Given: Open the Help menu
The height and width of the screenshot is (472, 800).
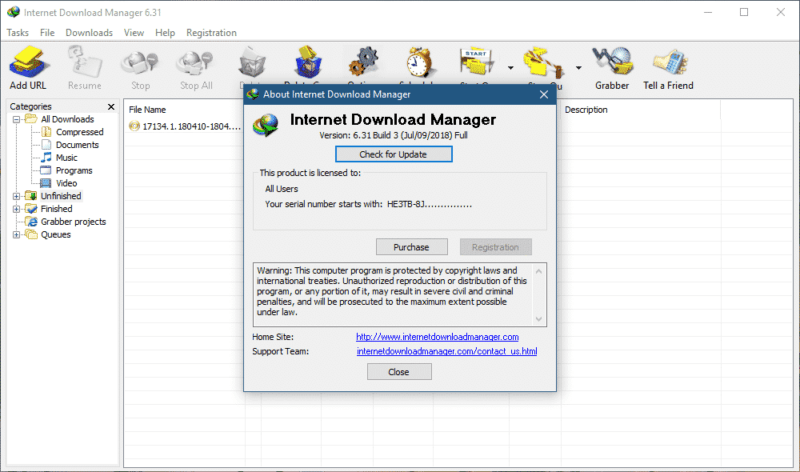Looking at the screenshot, I should point(165,33).
